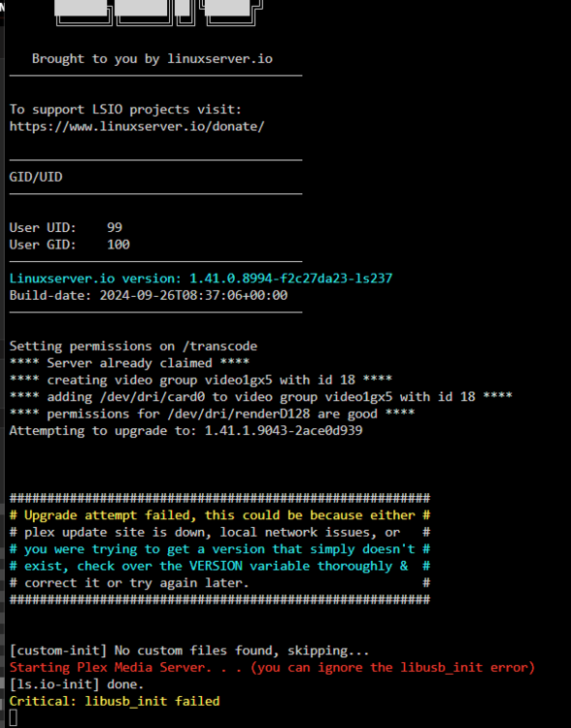Click the Build-date 2024-09-26 line
Image resolution: width=571 pixels, height=728 pixels.
[149, 295]
